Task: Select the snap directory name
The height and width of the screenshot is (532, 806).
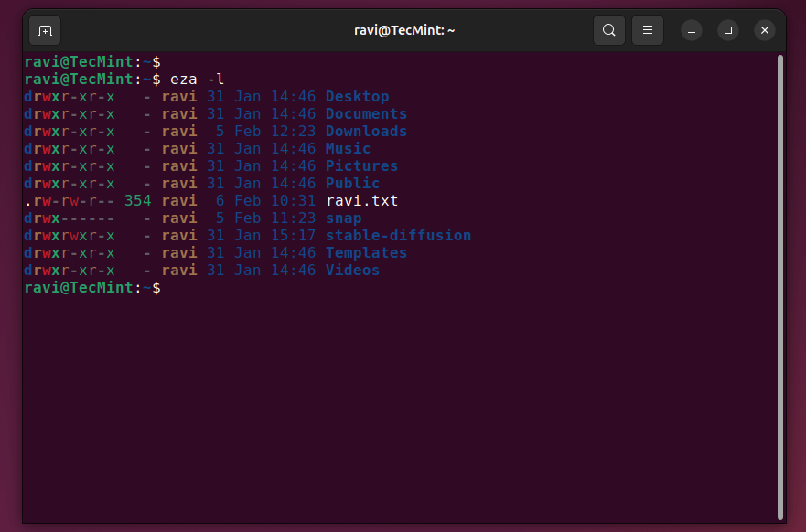Action: pos(343,218)
